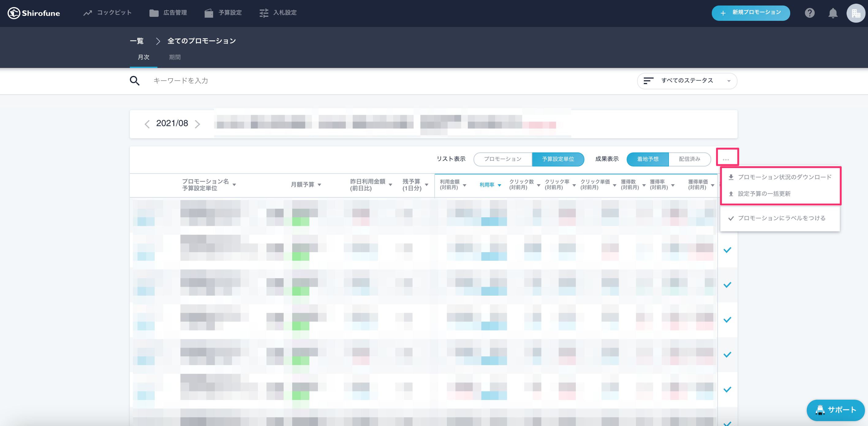Open the 広告管理 menu

(168, 13)
